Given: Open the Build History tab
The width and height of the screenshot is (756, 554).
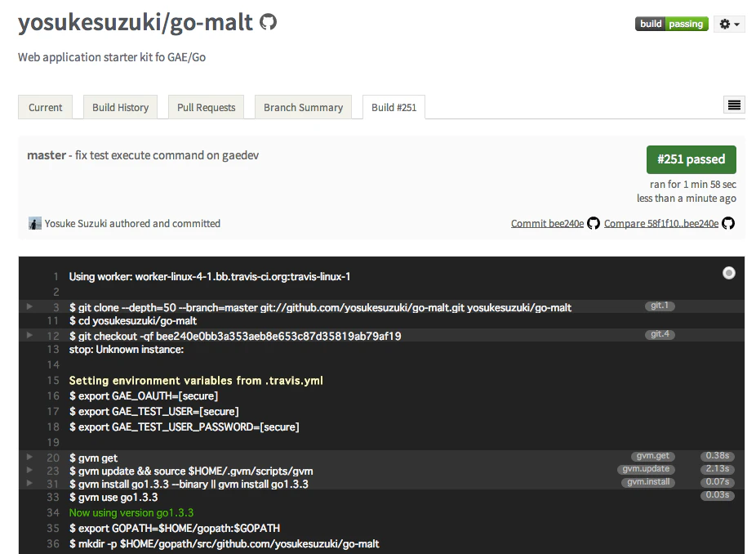Looking at the screenshot, I should (121, 107).
